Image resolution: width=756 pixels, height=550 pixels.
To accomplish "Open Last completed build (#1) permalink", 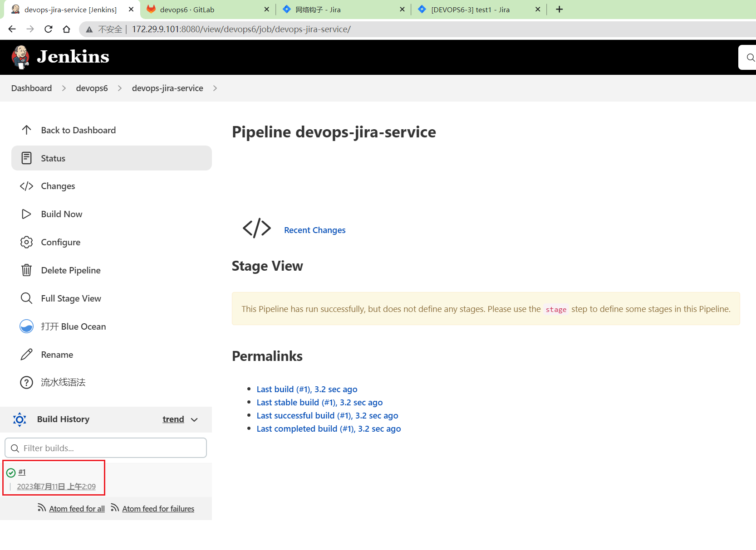I will coord(329,429).
